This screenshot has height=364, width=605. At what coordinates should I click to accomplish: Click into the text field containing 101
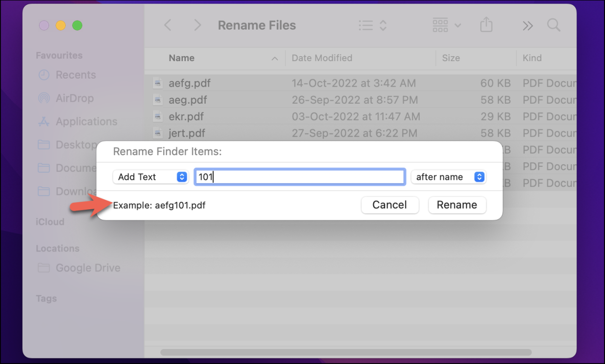[x=299, y=177]
